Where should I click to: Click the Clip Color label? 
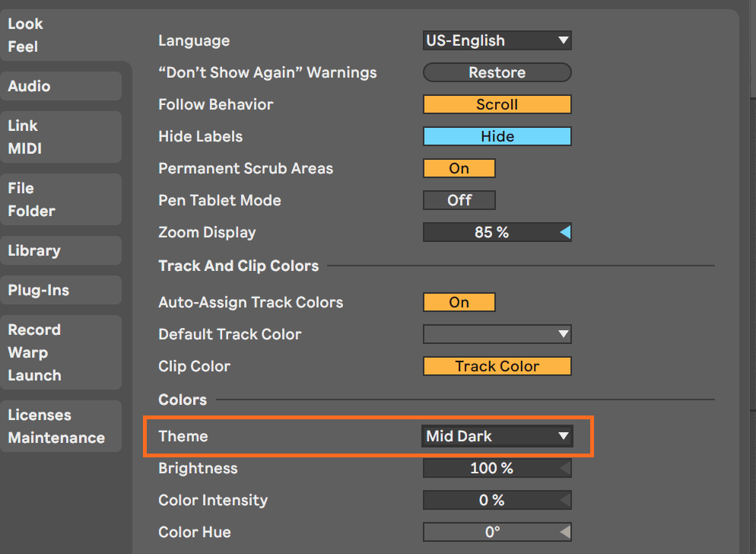tap(194, 366)
